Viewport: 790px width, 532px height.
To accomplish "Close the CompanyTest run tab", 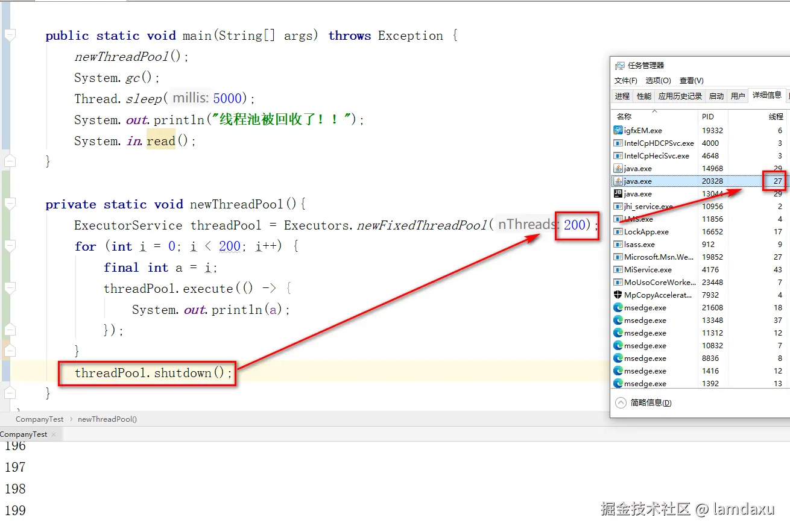I will pos(54,434).
